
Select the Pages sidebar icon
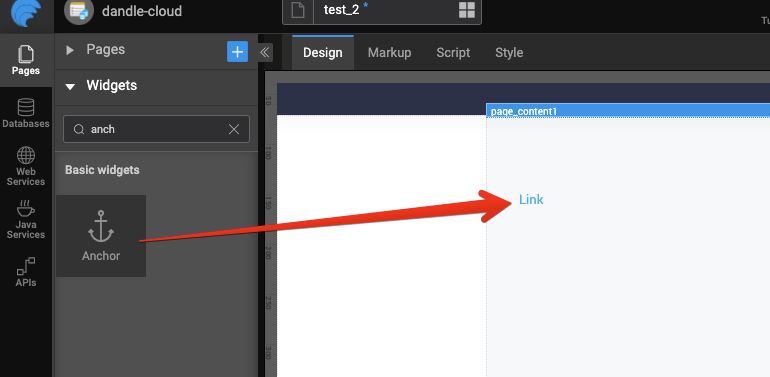click(x=26, y=60)
